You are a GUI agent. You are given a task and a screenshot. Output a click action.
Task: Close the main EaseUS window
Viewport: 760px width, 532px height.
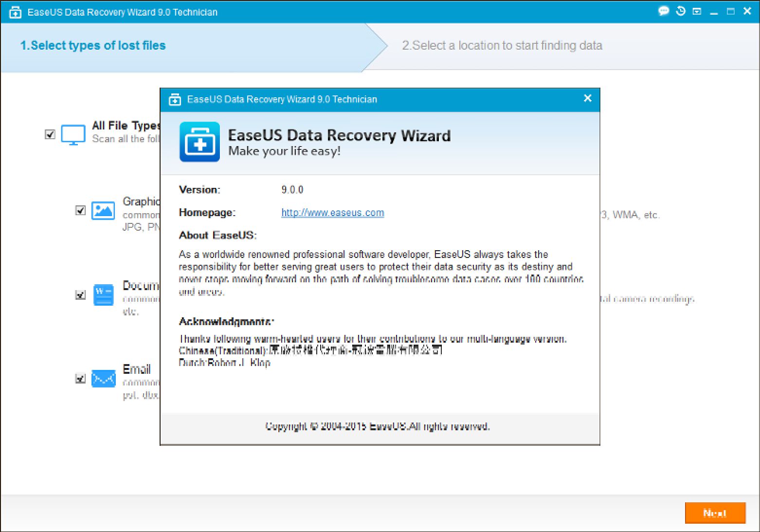tap(747, 11)
